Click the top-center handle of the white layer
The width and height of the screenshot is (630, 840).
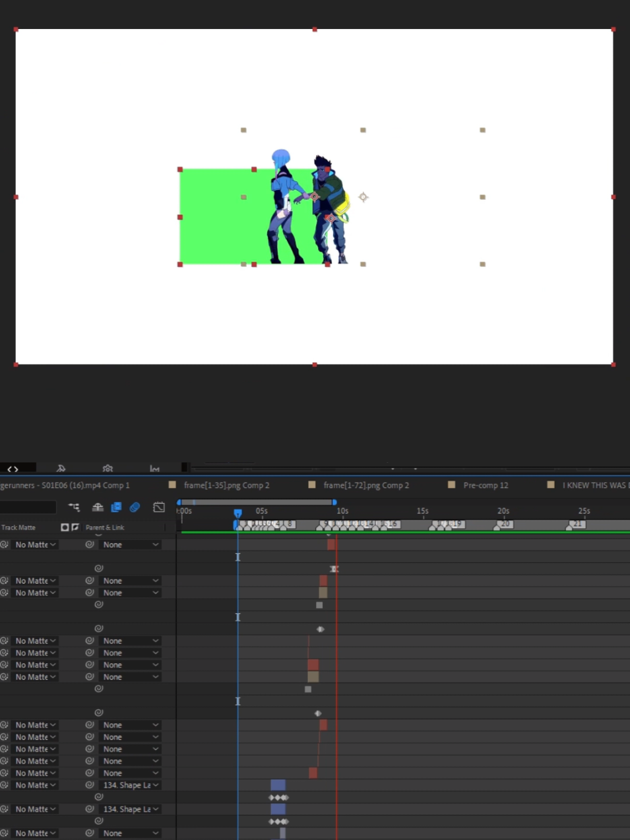(x=315, y=30)
